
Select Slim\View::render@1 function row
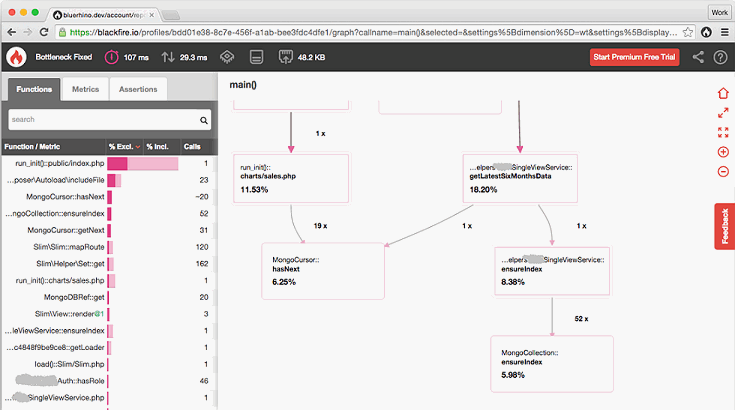pyautogui.click(x=109, y=314)
